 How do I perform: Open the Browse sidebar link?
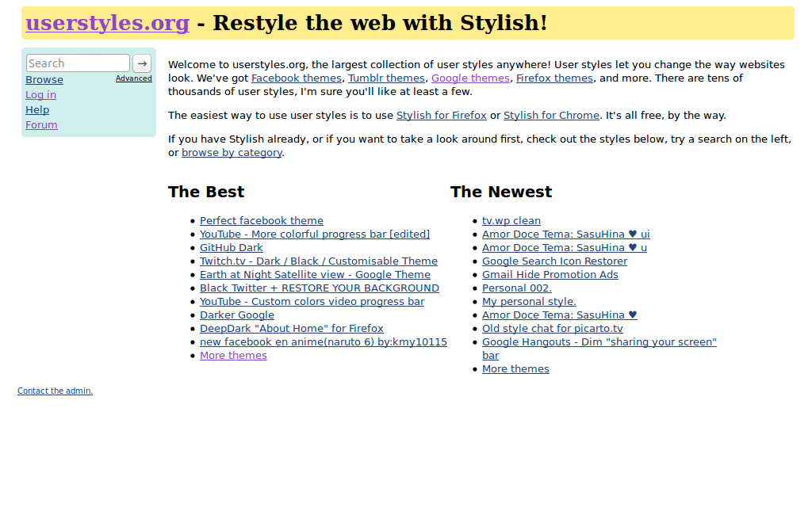pos(44,80)
